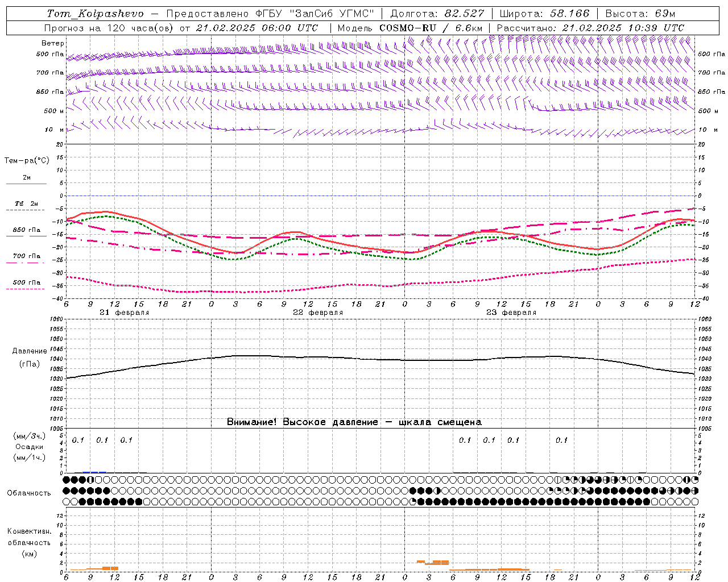Click the '22 февраля' date label
This screenshot has width=728, height=582.
[x=318, y=313]
